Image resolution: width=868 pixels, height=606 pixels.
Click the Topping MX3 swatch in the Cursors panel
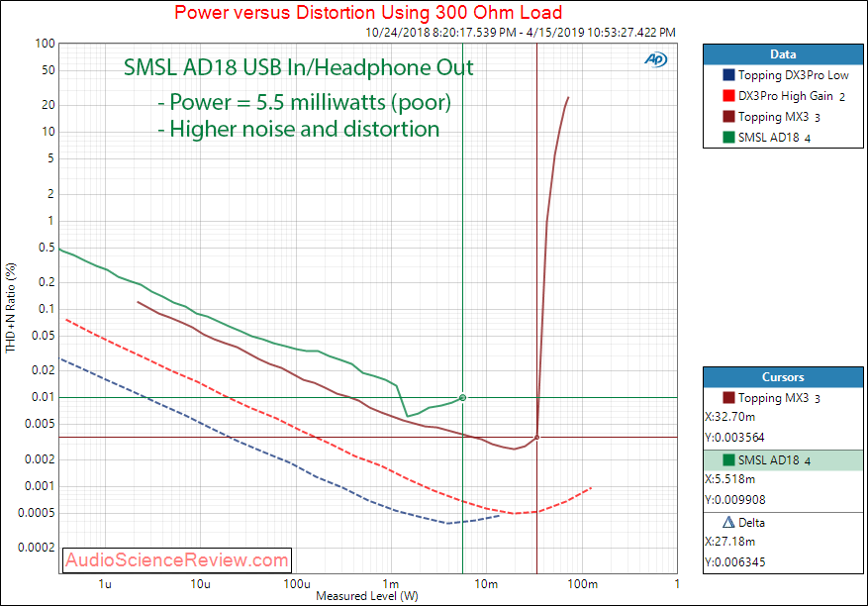click(728, 398)
